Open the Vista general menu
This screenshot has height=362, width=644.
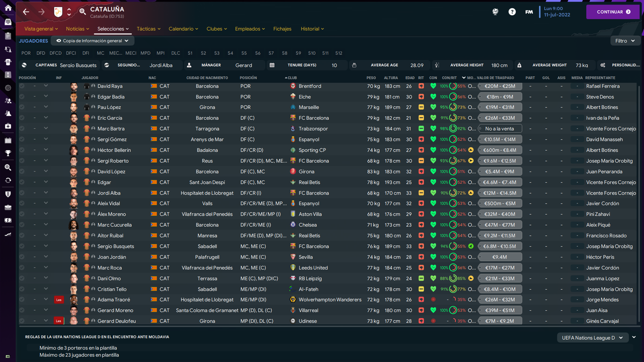(x=42, y=29)
